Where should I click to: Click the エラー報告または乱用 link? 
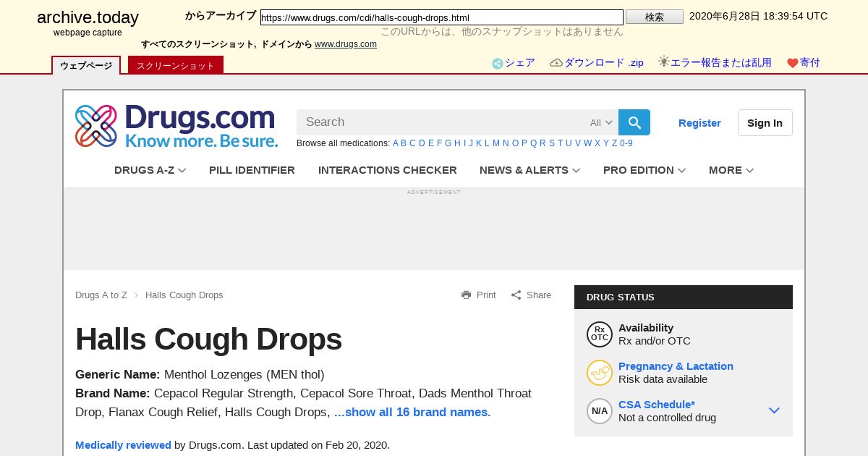click(x=721, y=63)
